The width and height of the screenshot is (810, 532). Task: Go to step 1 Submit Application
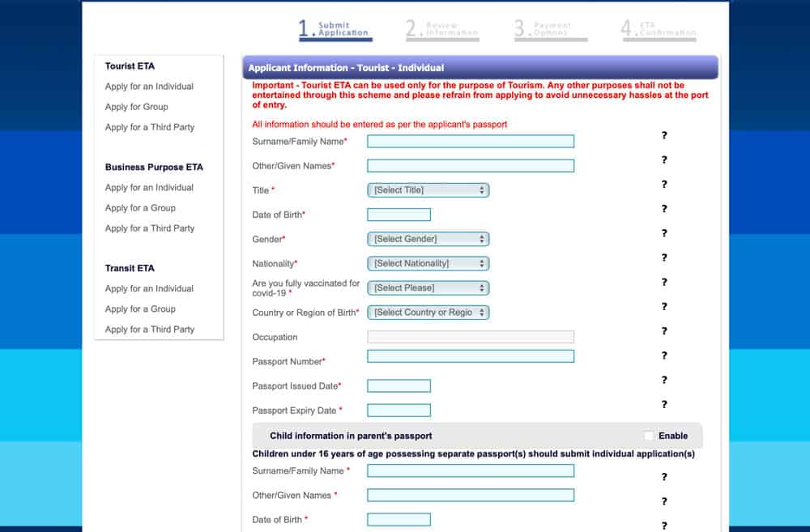[334, 29]
